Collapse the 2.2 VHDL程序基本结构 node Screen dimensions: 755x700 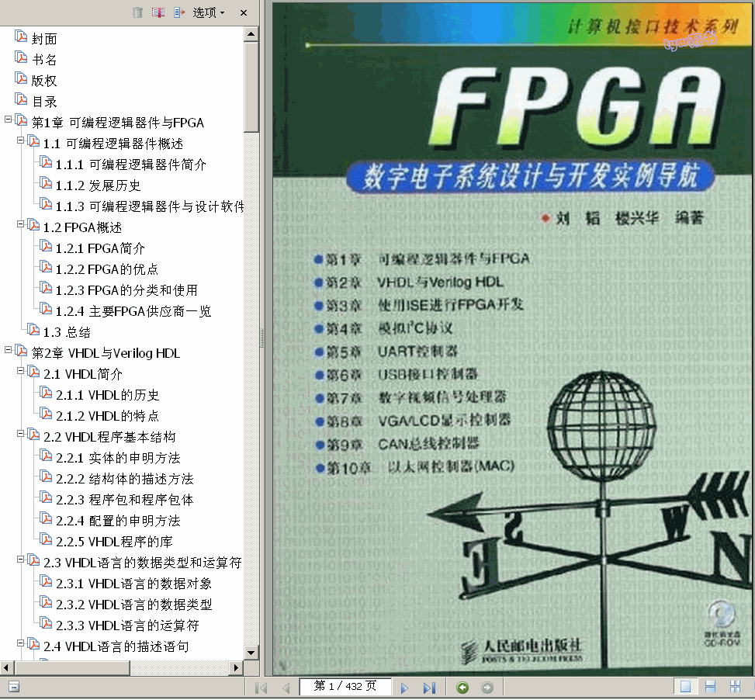[20, 433]
